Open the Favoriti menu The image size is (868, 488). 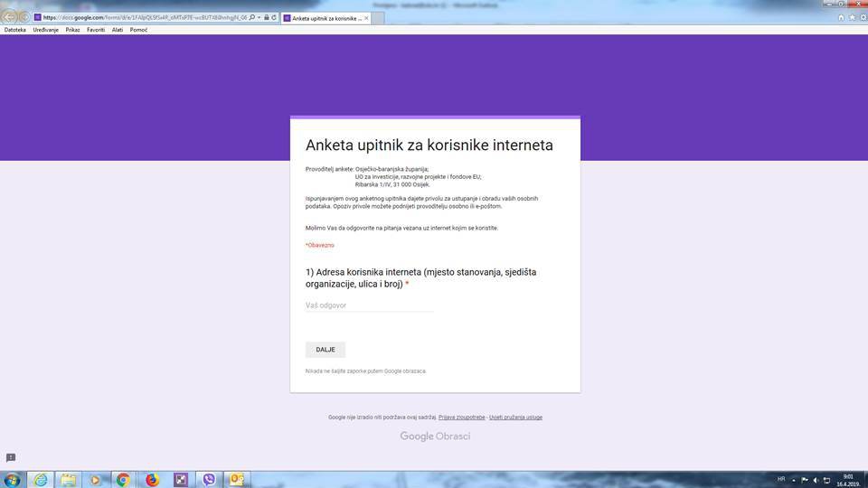point(96,30)
